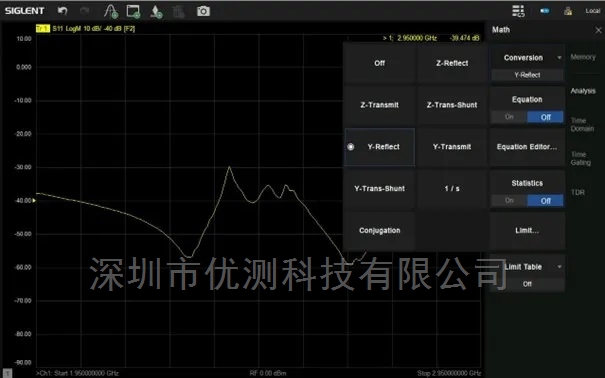Switch to the Time Domain tab

click(x=582, y=125)
